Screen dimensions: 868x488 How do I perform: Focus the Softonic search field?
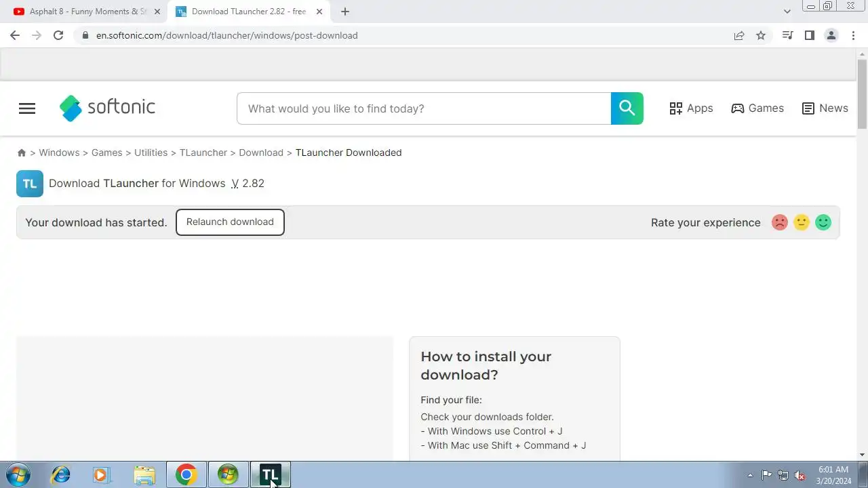[x=424, y=108]
